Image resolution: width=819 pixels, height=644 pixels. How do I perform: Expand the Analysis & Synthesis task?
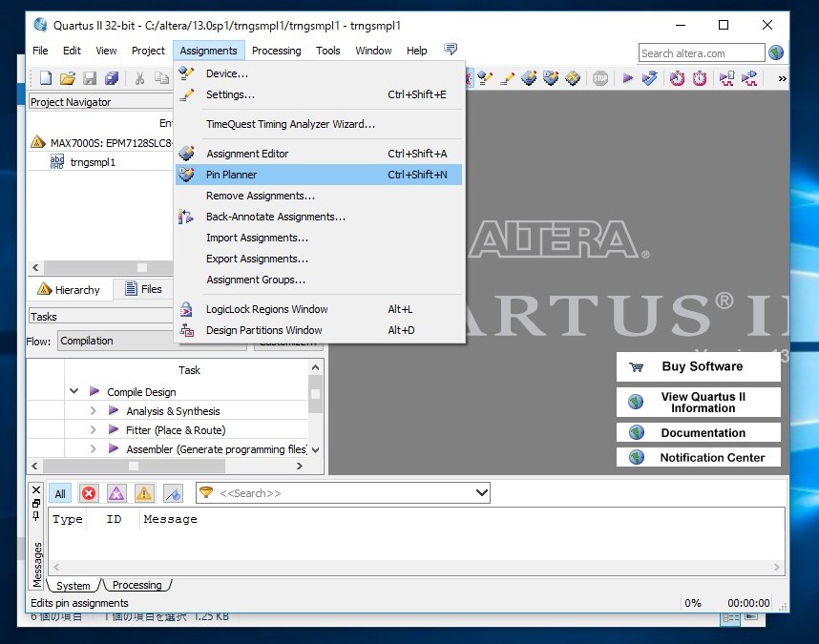pos(93,410)
